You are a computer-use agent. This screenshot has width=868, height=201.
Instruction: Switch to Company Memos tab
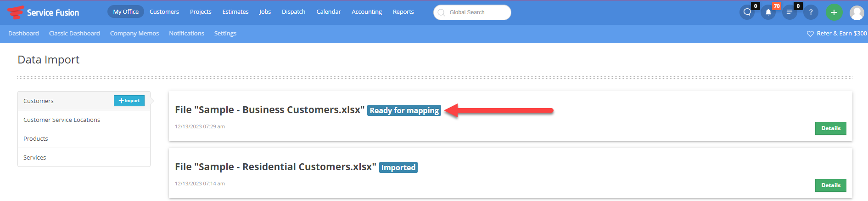click(134, 34)
